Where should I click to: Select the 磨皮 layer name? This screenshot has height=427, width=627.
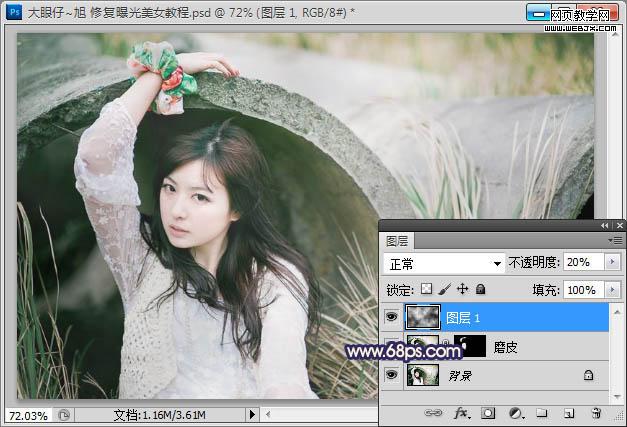tap(505, 347)
